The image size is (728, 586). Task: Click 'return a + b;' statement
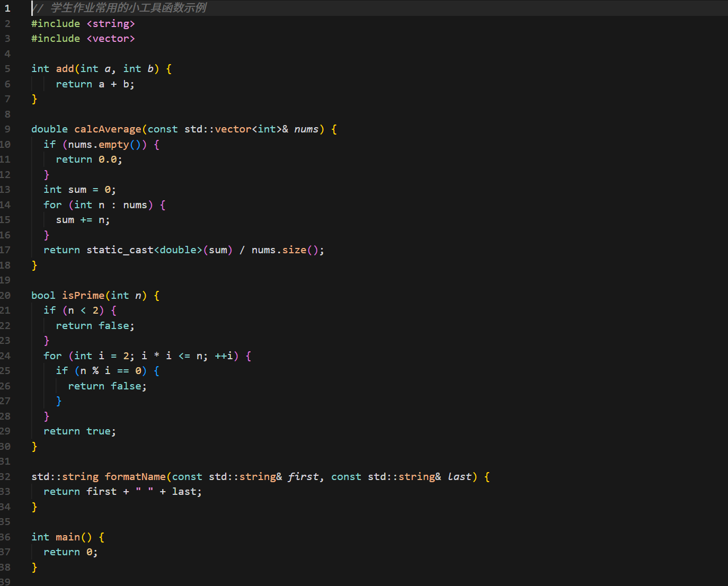pyautogui.click(x=95, y=84)
